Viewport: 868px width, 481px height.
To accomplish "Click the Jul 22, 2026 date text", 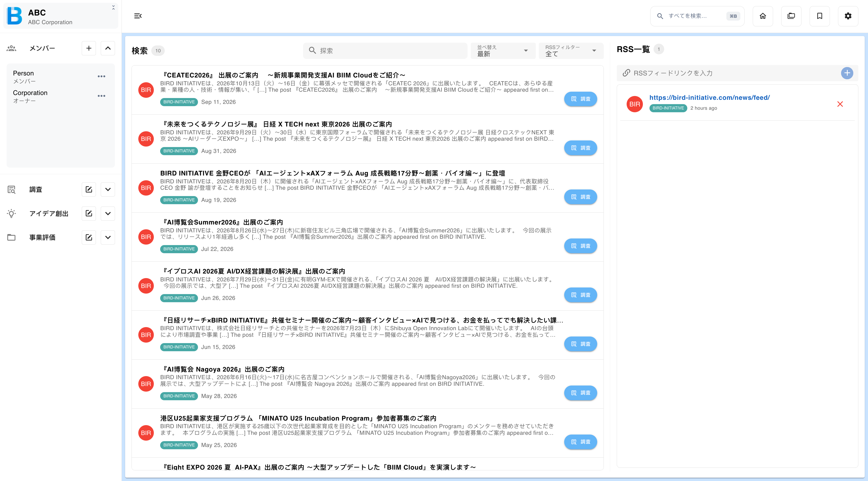I will click(x=217, y=249).
